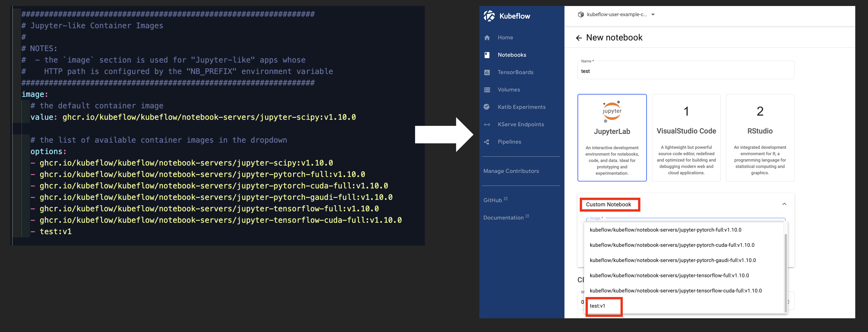868x332 pixels.
Task: Go back using the arrow beside New notebook
Action: coord(579,38)
